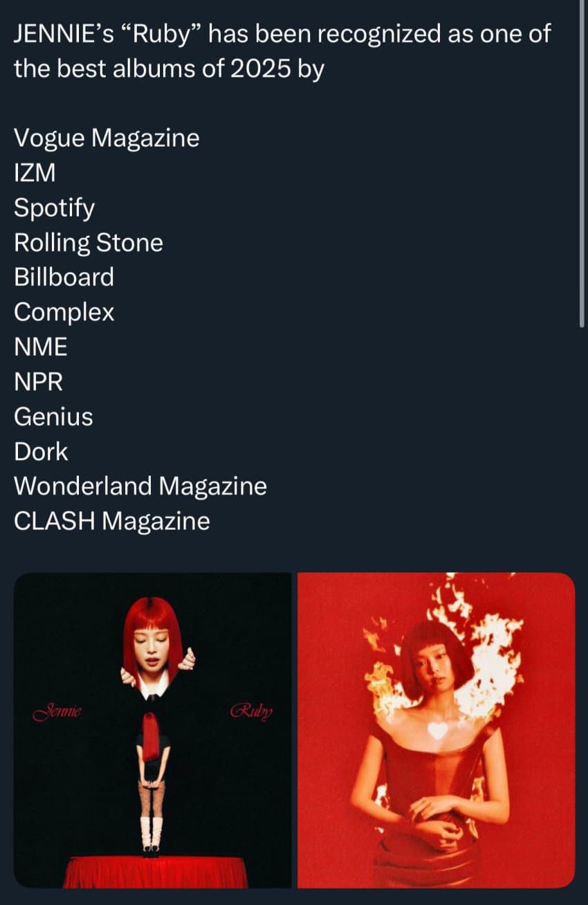This screenshot has width=588, height=905.
Task: Select the "IZM" line of text
Action: click(x=35, y=173)
